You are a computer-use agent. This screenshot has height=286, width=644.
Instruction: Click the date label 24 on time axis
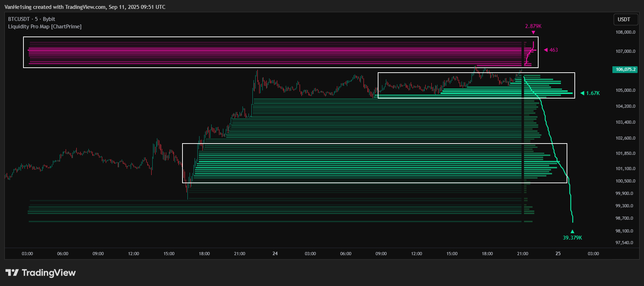[275, 254]
